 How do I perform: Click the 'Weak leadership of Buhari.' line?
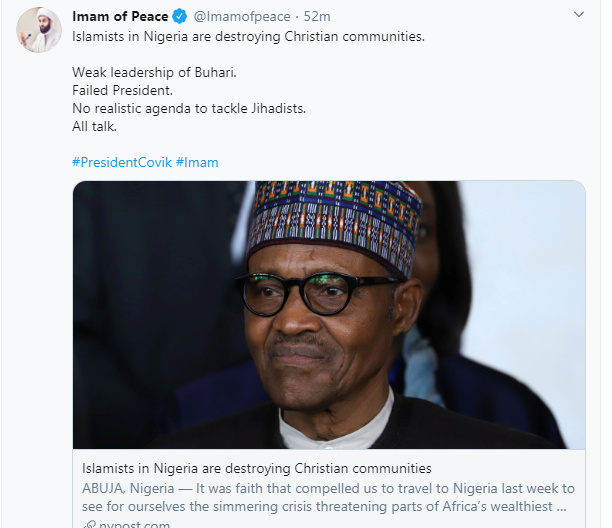pyautogui.click(x=154, y=73)
